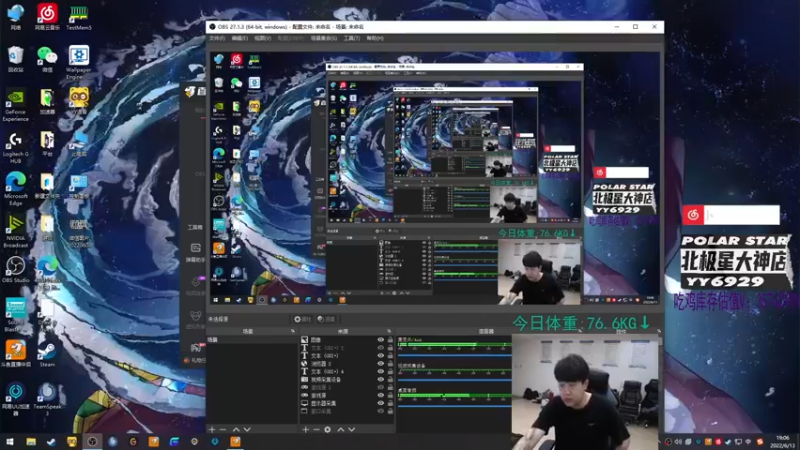The width and height of the screenshot is (800, 450).
Task: Pop out the 来源 dock panel
Action: coord(389,331)
